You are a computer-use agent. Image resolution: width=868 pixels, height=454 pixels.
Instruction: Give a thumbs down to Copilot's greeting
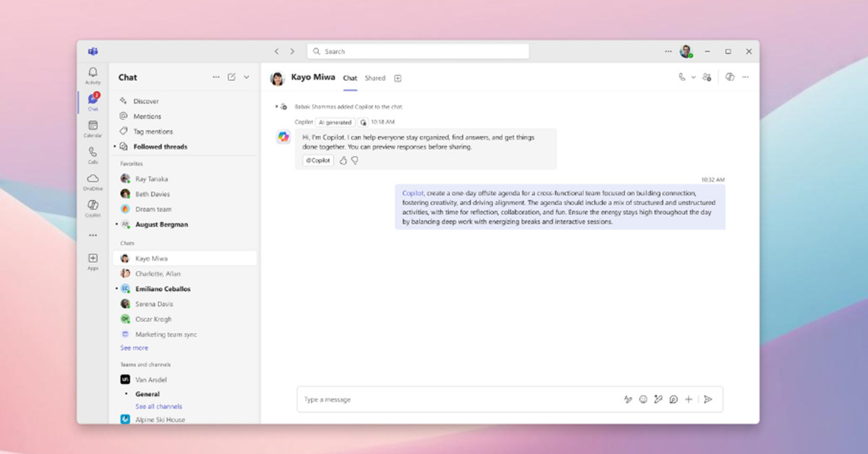point(354,160)
